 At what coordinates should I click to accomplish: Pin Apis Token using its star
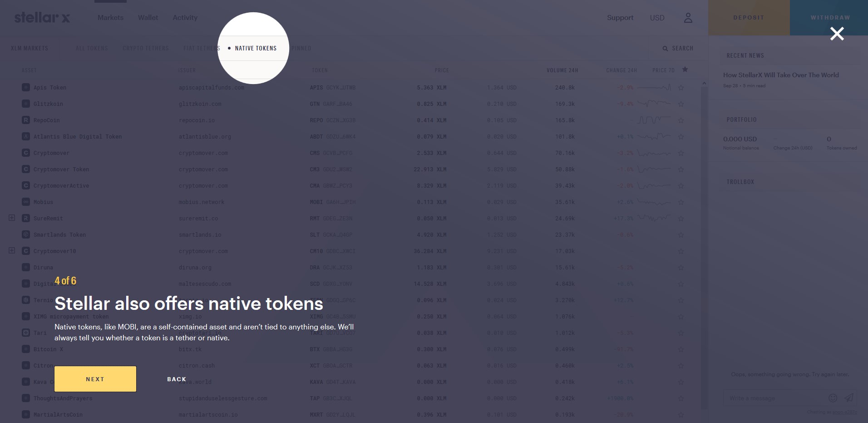click(x=681, y=88)
